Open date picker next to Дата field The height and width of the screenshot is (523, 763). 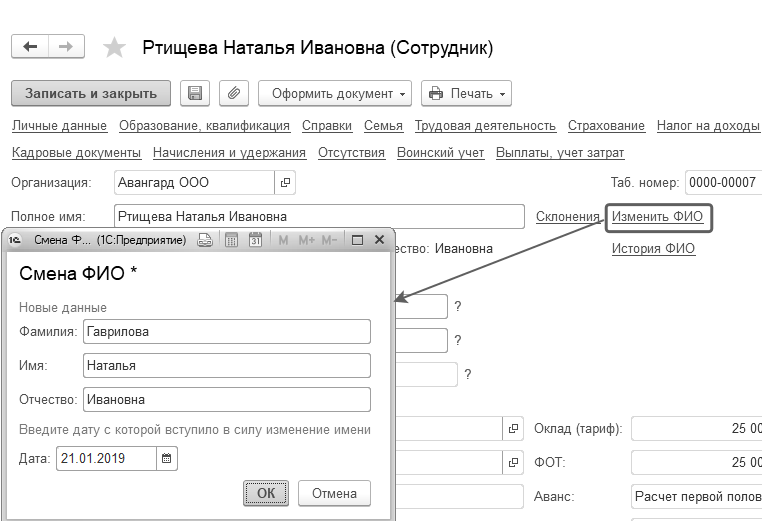click(167, 458)
